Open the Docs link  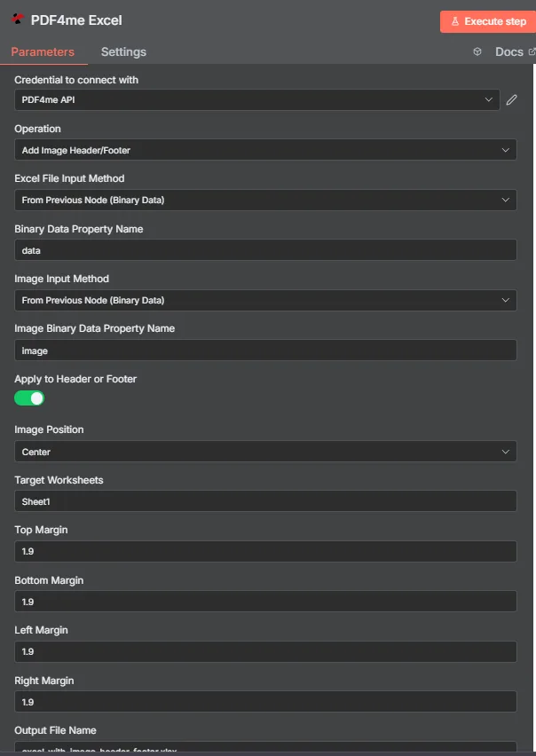pos(509,52)
